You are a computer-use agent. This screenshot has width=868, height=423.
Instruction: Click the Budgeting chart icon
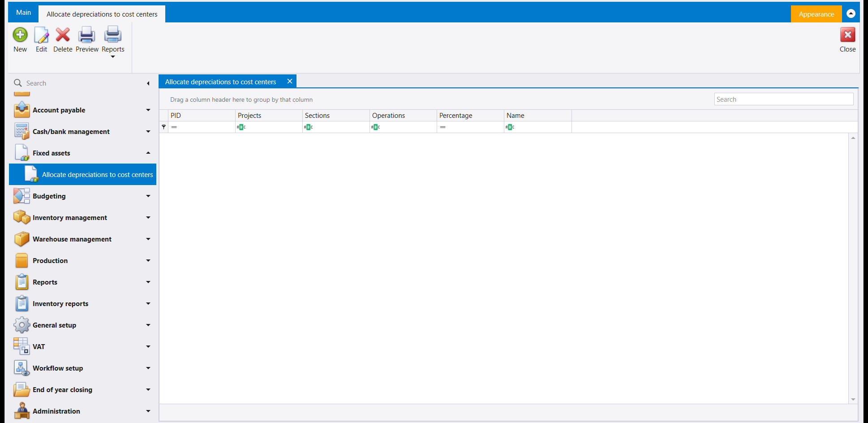click(21, 196)
